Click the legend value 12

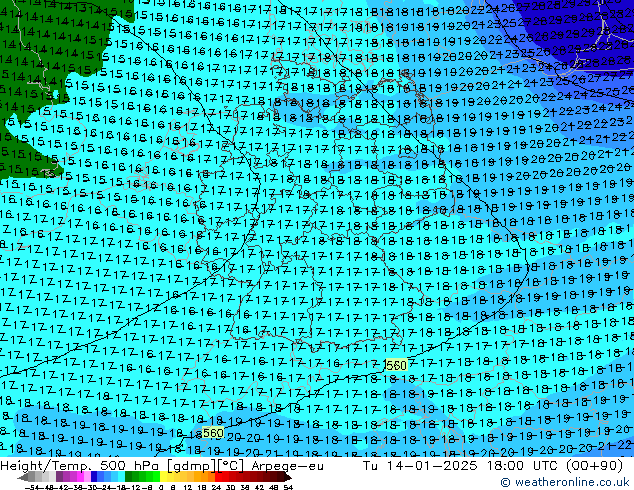(188, 487)
